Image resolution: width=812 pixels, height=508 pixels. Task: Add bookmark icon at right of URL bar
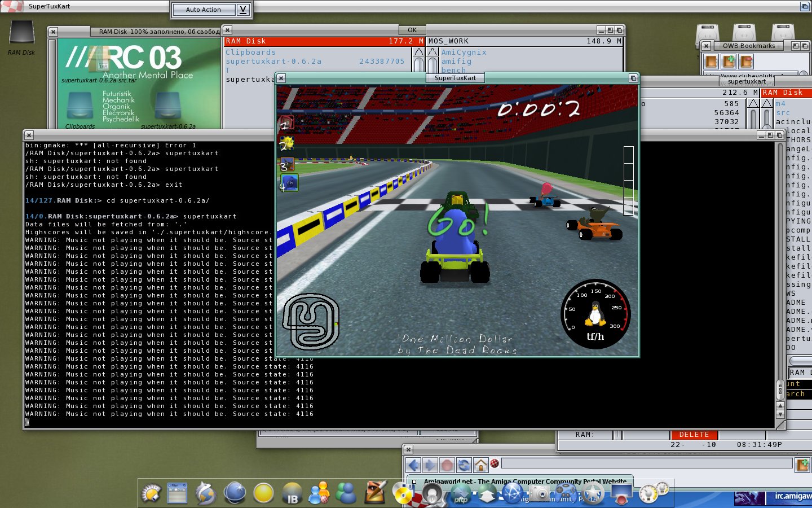coord(802,465)
